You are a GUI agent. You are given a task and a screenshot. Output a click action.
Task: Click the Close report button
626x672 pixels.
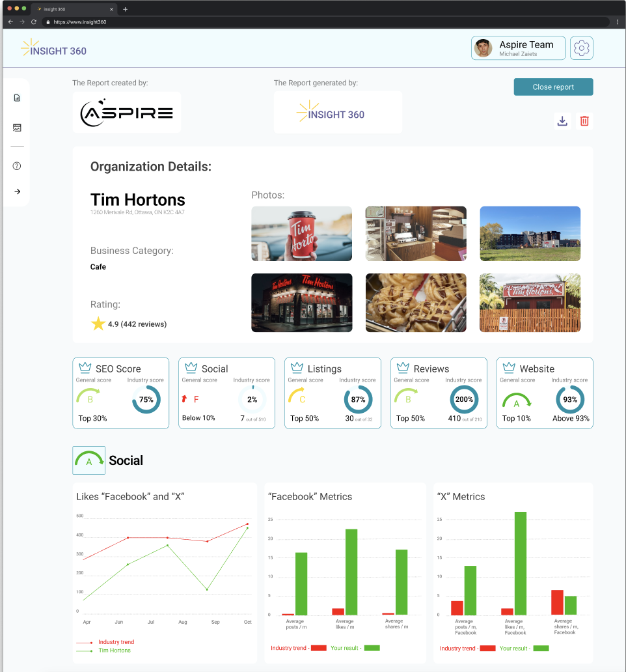click(553, 87)
